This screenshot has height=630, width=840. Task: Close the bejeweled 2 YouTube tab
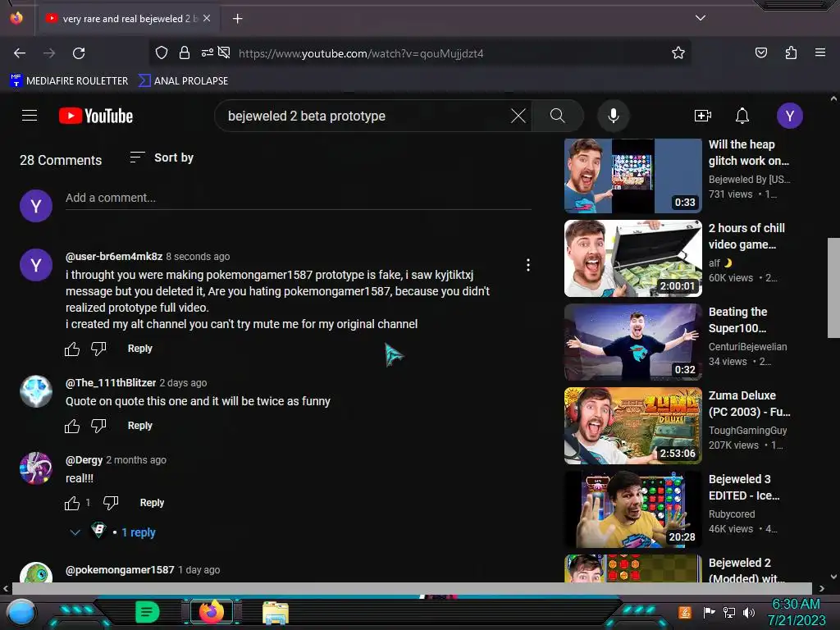point(207,18)
